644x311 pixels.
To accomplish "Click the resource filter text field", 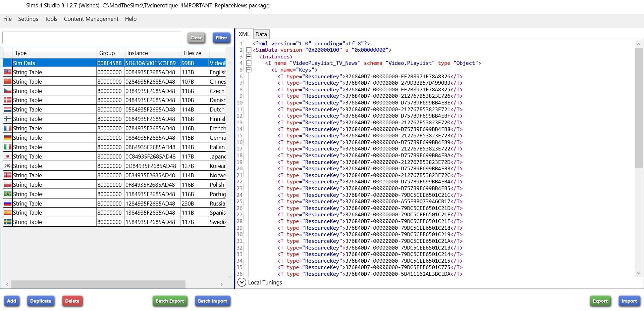I will point(92,38).
